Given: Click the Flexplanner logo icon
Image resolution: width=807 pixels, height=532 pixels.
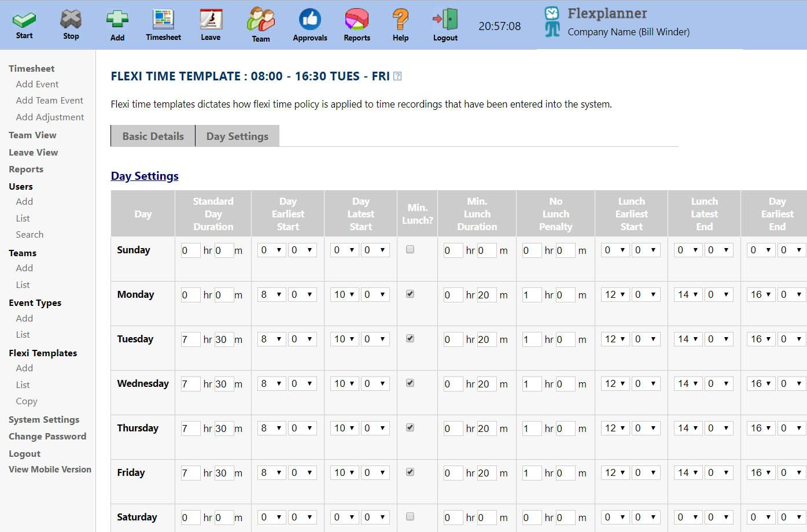Looking at the screenshot, I should (x=552, y=21).
